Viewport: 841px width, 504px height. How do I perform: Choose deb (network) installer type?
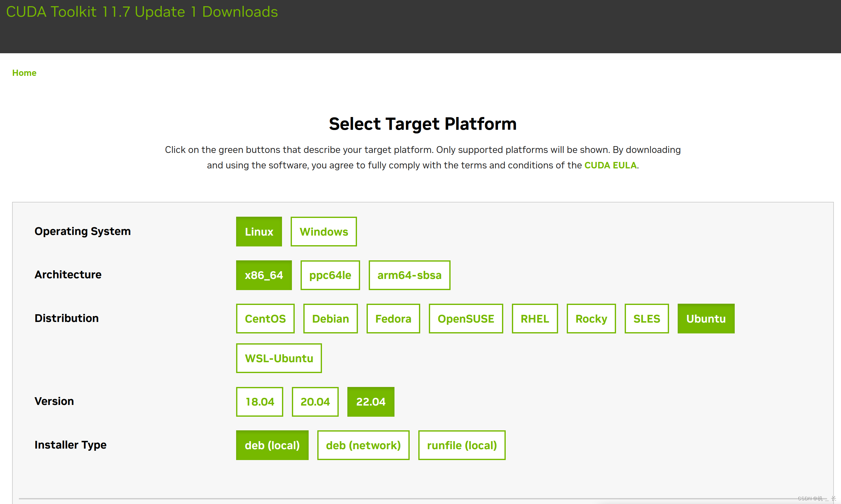363,445
